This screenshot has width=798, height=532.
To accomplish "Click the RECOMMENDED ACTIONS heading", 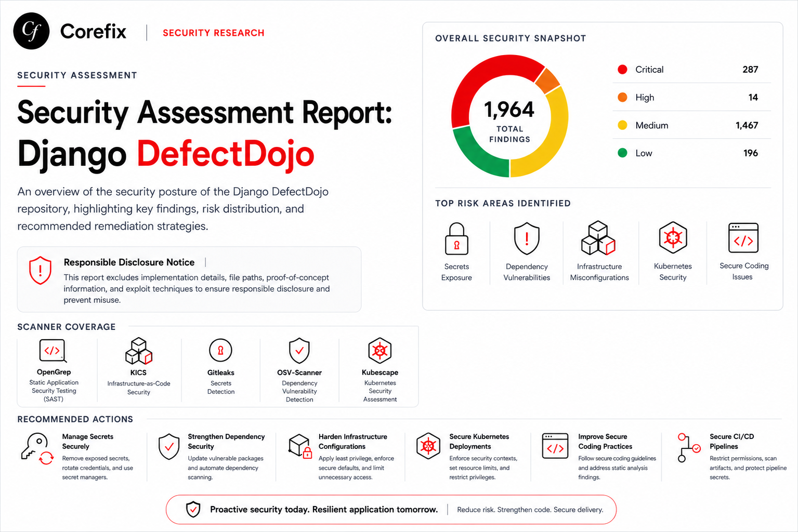I will tap(75, 419).
